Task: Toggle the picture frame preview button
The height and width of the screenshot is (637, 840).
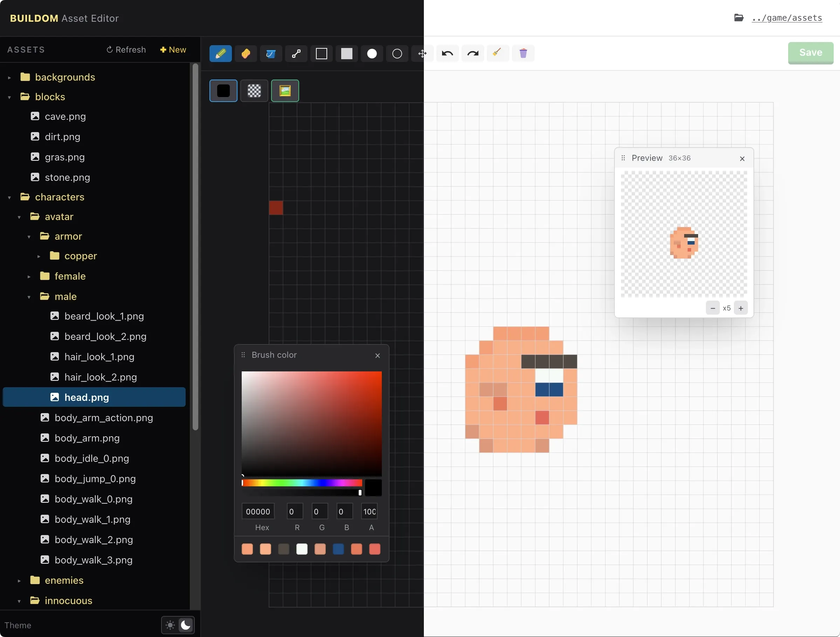Action: click(x=285, y=91)
